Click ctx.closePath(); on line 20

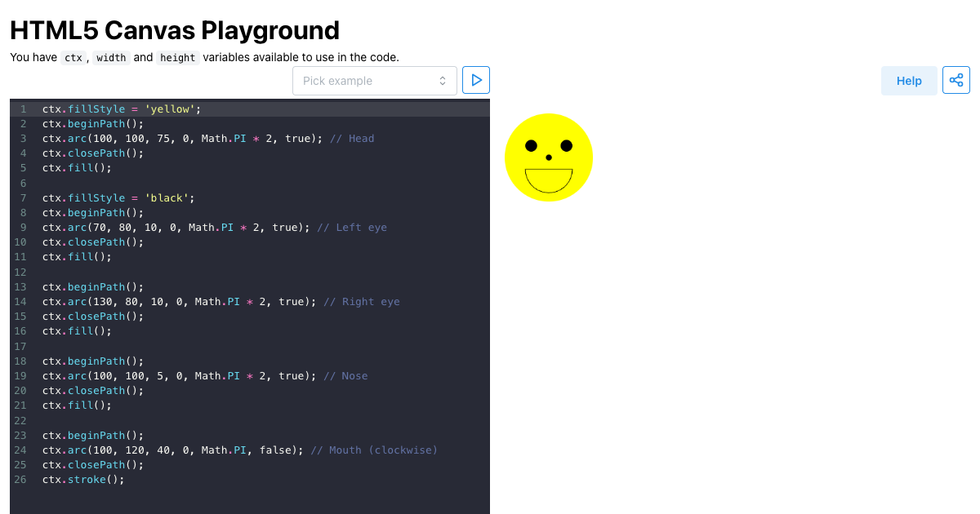pos(93,391)
